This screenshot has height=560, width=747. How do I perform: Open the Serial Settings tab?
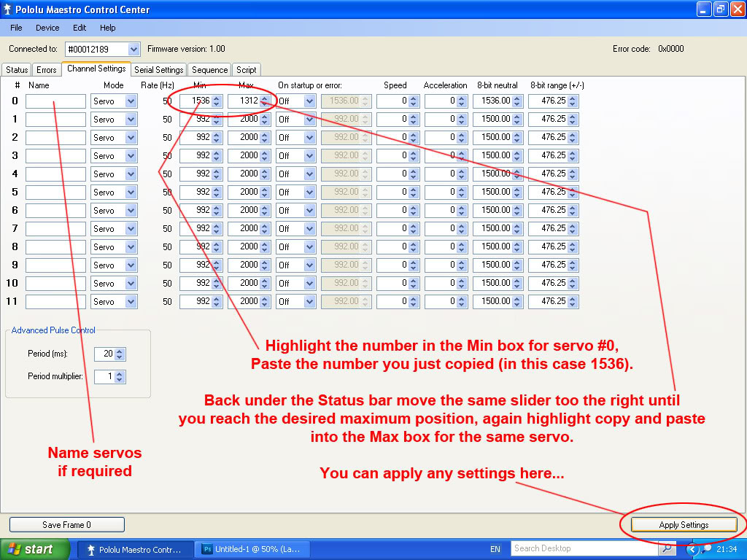pyautogui.click(x=158, y=69)
